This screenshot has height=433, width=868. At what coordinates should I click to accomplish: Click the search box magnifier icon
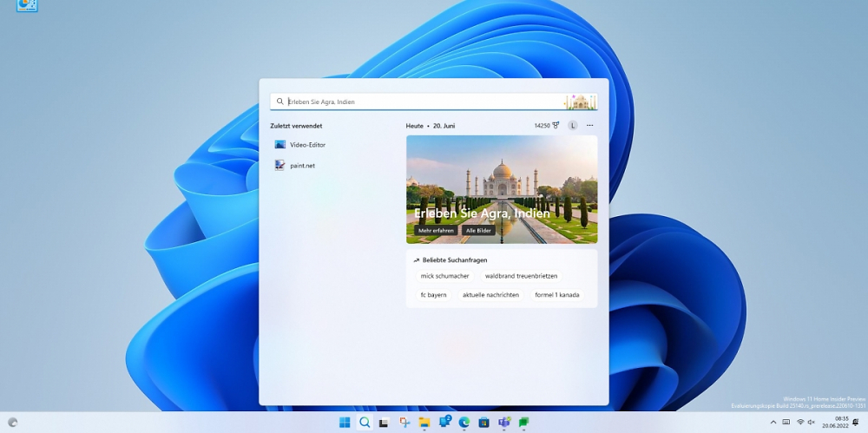[x=280, y=102]
